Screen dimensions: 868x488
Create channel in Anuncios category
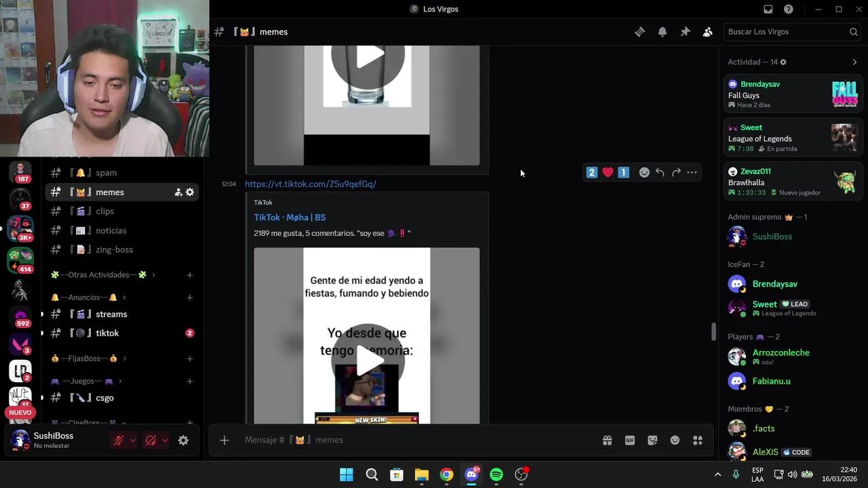click(190, 298)
